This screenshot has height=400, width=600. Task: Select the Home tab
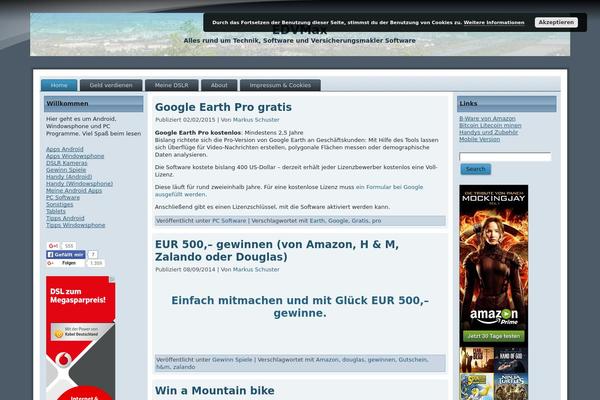coord(59,85)
